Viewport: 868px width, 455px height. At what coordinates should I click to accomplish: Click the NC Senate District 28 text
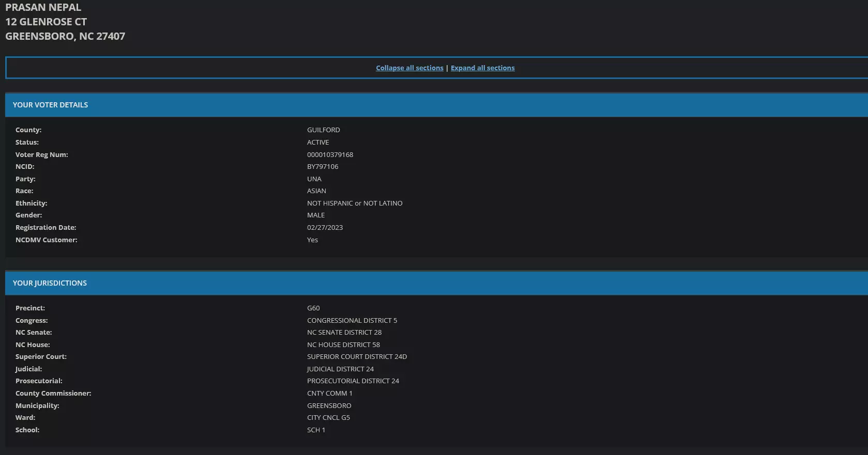coord(344,332)
